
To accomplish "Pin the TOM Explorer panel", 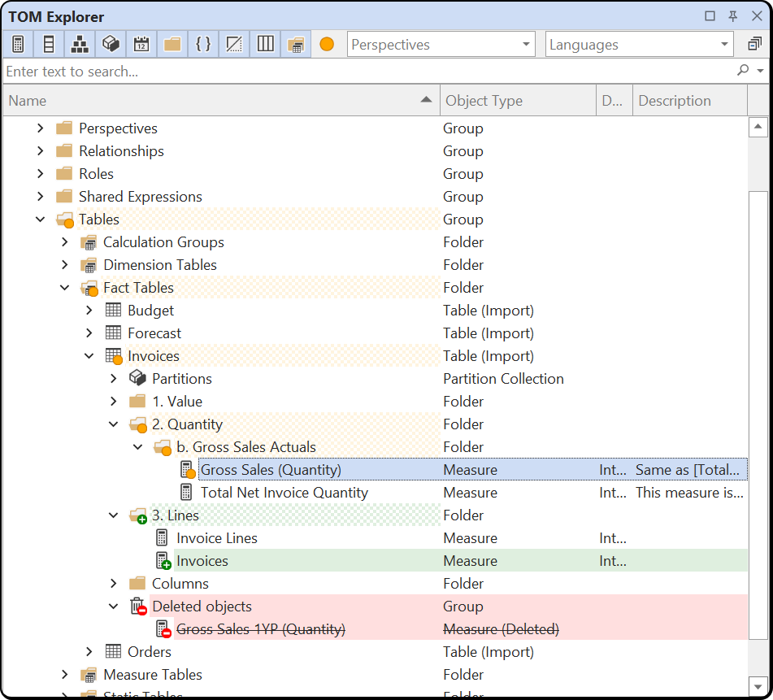I will [733, 16].
